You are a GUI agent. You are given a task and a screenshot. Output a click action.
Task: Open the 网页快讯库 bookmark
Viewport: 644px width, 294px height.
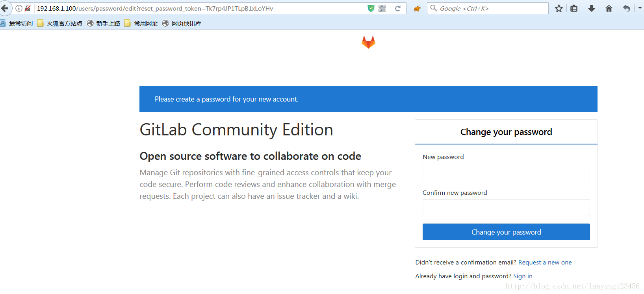click(182, 24)
